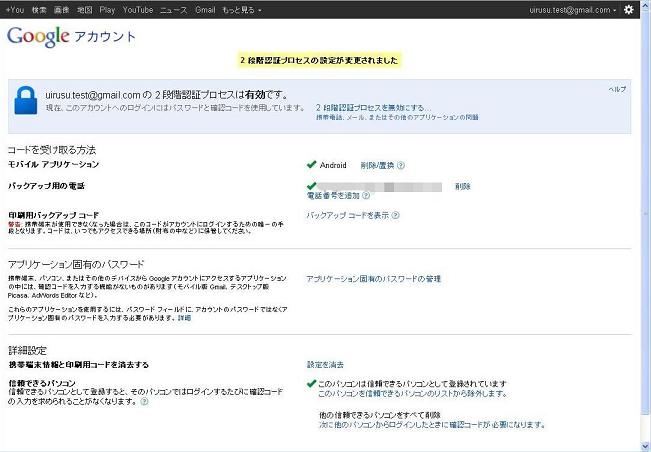
Task: Click the green checkmark next to Android
Action: click(311, 164)
